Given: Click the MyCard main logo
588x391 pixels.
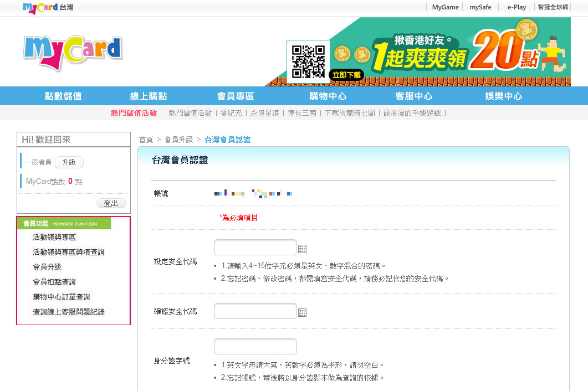Looking at the screenshot, I should click(x=73, y=54).
